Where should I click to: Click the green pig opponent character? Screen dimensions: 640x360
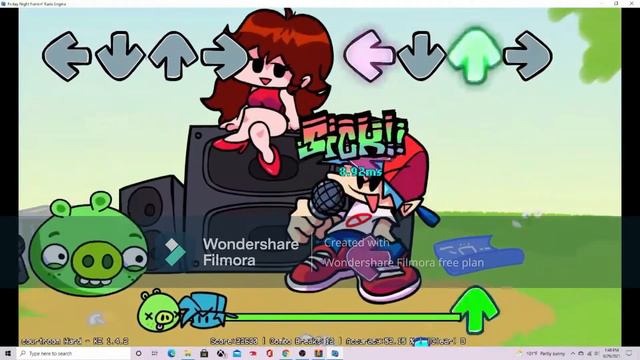click(88, 244)
